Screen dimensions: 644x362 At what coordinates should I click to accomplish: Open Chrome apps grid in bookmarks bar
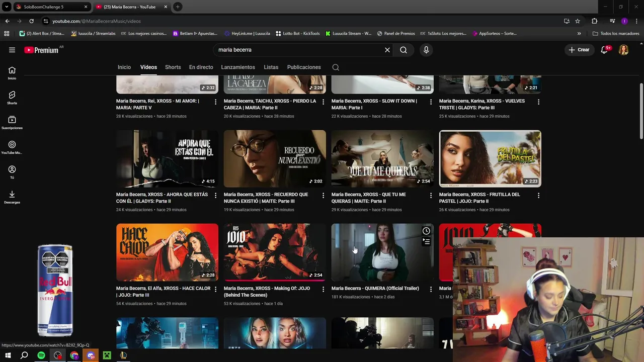[7, 34]
